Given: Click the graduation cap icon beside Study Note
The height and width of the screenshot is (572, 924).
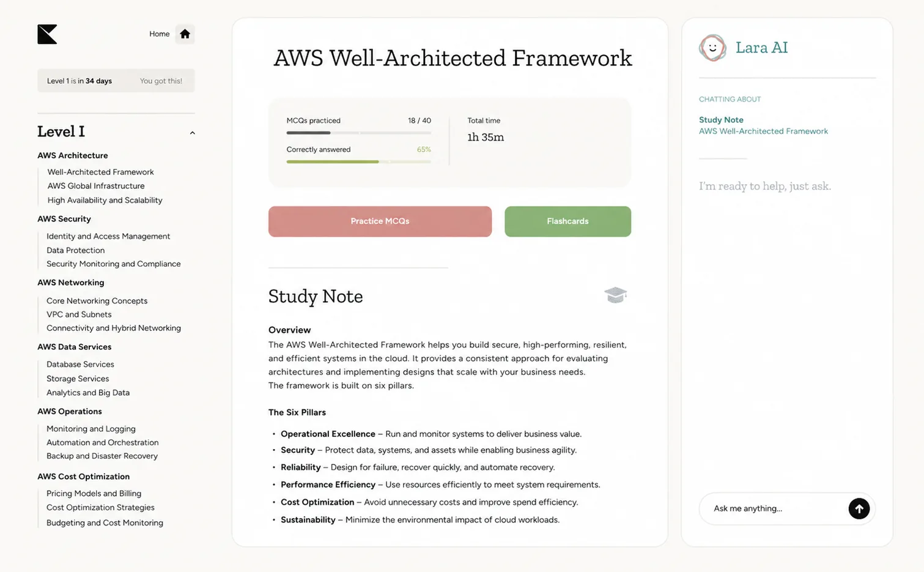Looking at the screenshot, I should click(615, 295).
